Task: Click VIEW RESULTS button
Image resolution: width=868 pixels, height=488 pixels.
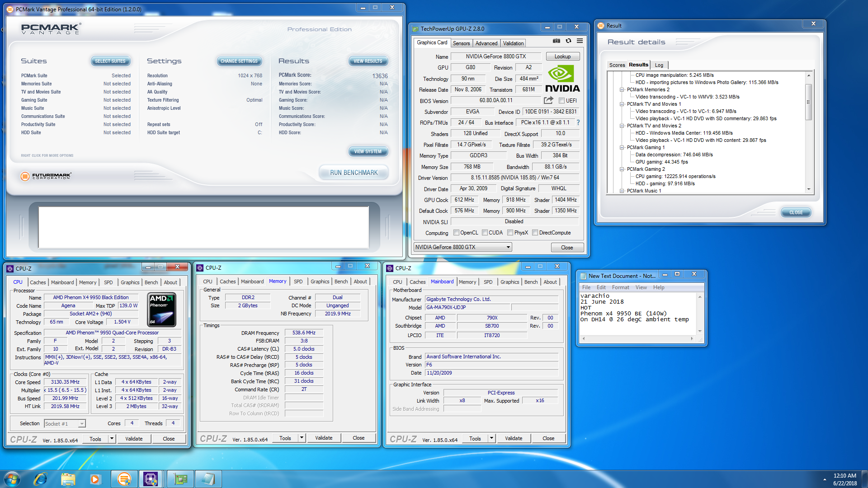Action: click(x=368, y=61)
